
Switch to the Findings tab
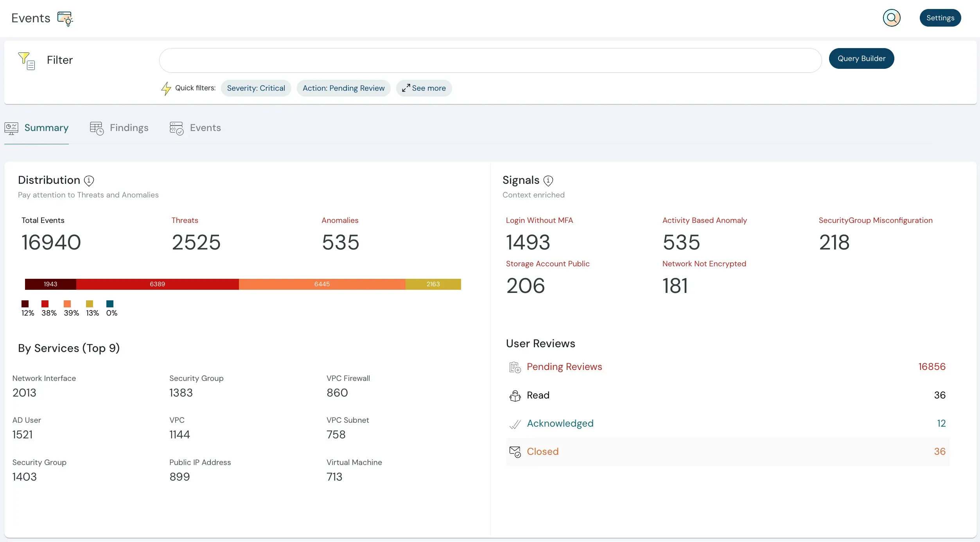coord(119,128)
